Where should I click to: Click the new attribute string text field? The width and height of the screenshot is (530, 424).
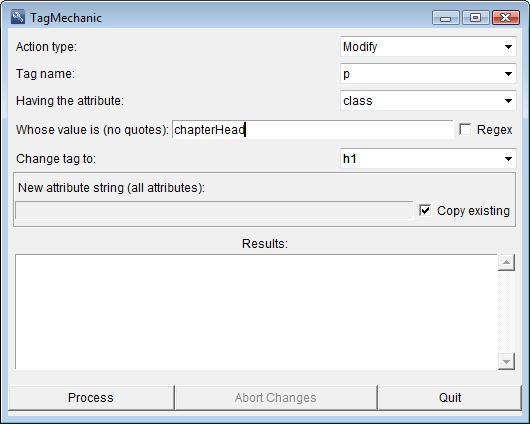pyautogui.click(x=214, y=211)
